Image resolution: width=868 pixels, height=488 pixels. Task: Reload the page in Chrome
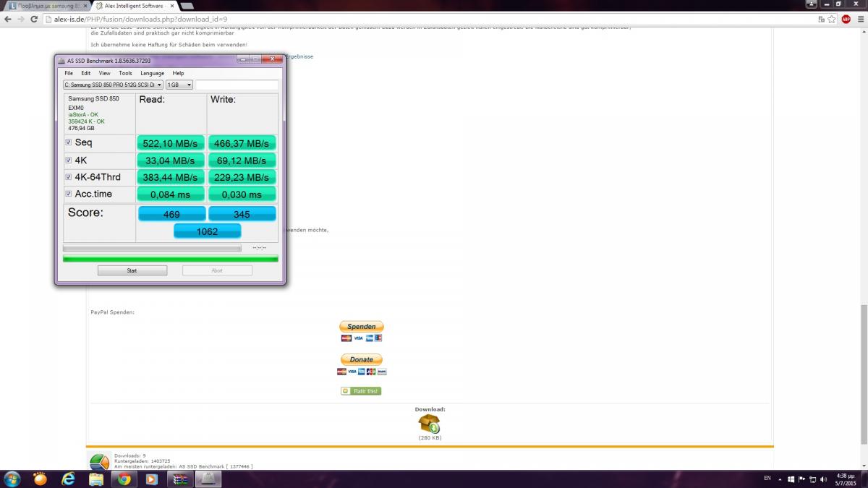(33, 20)
